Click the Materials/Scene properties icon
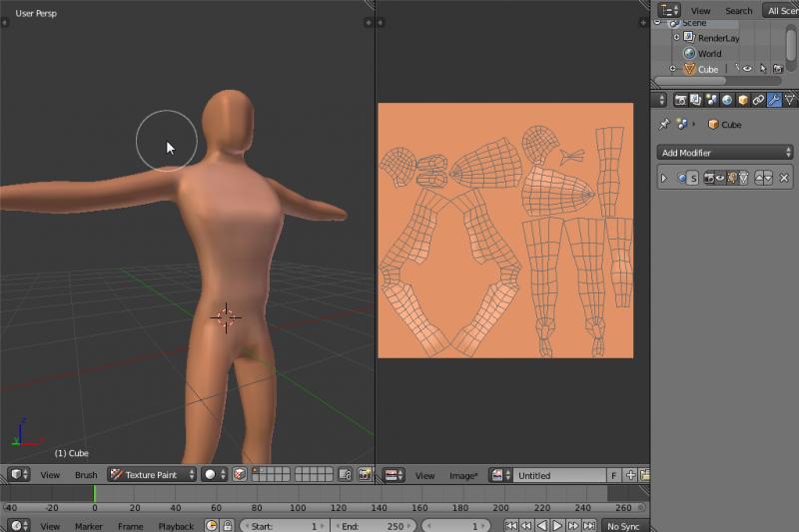Screen dimensions: 799x532 (711, 100)
